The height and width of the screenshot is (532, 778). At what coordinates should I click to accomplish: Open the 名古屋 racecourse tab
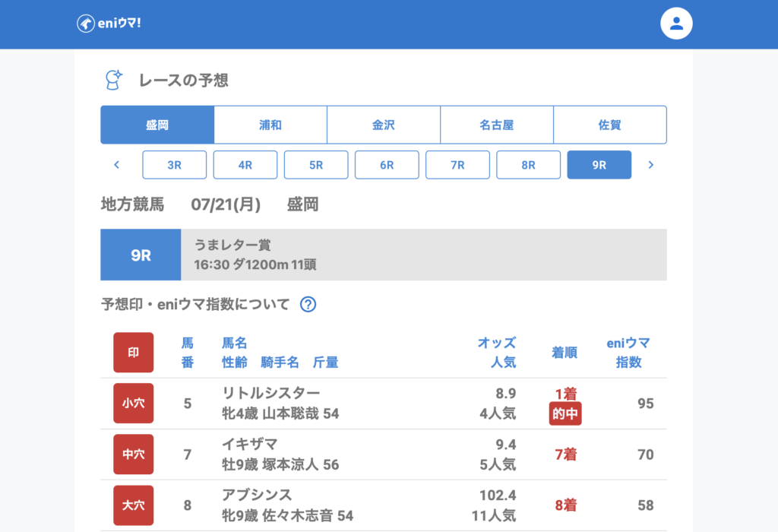click(x=497, y=125)
